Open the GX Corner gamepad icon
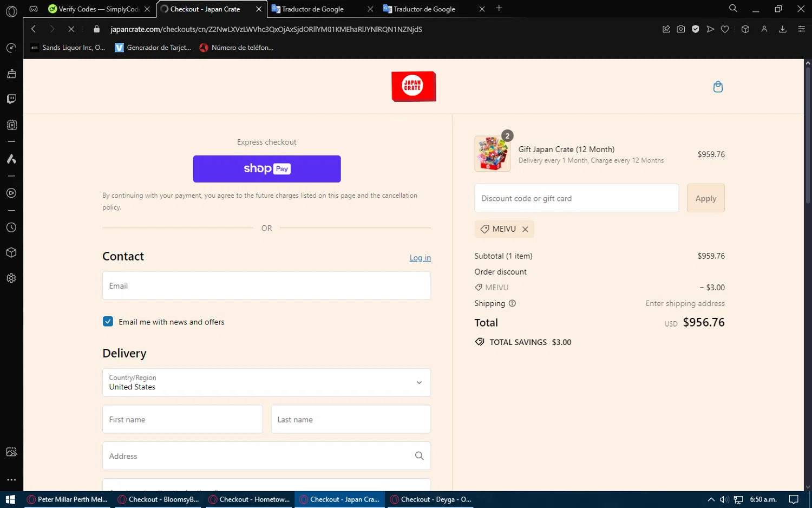This screenshot has width=812, height=508. (x=34, y=9)
